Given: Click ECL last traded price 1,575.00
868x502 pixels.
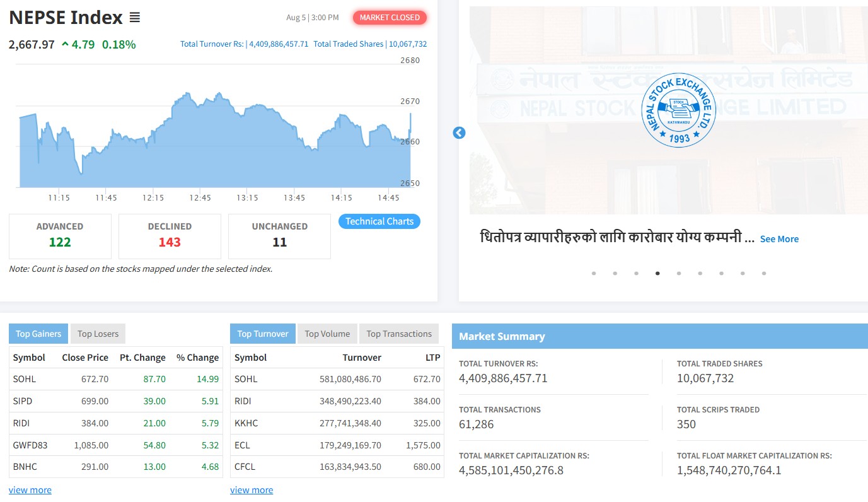Looking at the screenshot, I should [x=424, y=445].
